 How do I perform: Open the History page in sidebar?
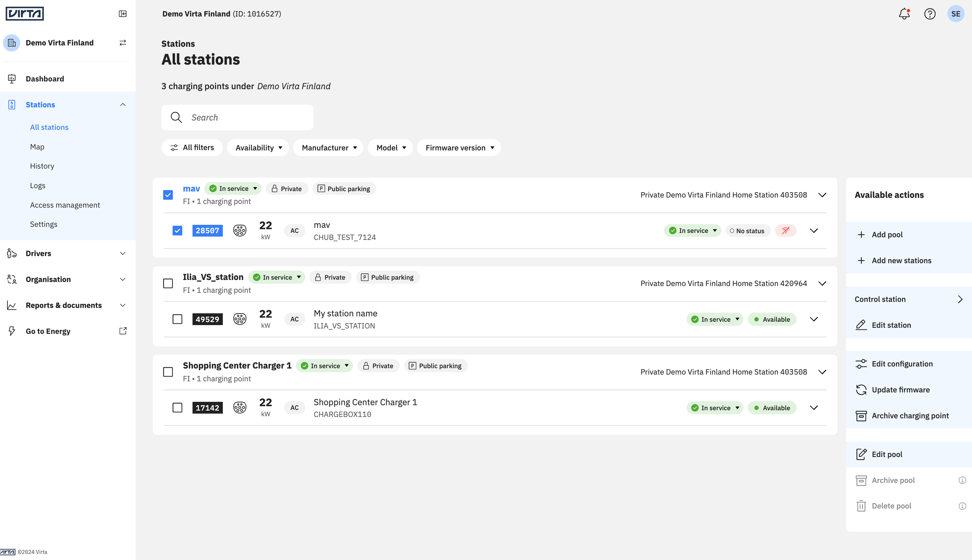point(42,166)
